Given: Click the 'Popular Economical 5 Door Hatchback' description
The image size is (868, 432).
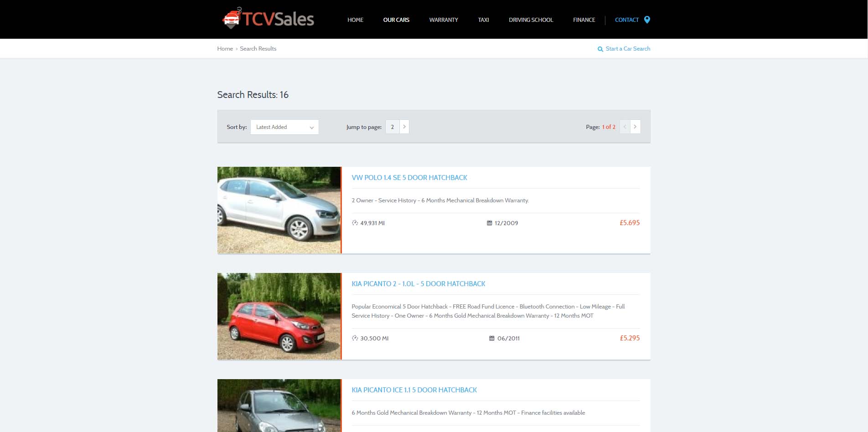Looking at the screenshot, I should click(488, 311).
